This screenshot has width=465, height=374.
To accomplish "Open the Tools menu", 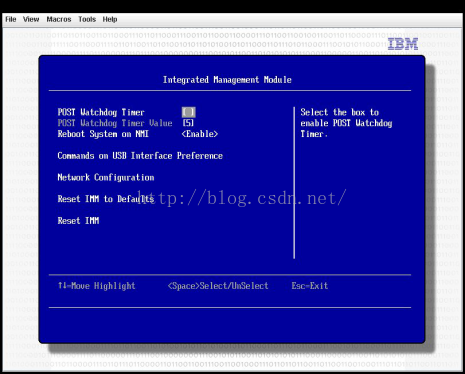I will tap(87, 19).
